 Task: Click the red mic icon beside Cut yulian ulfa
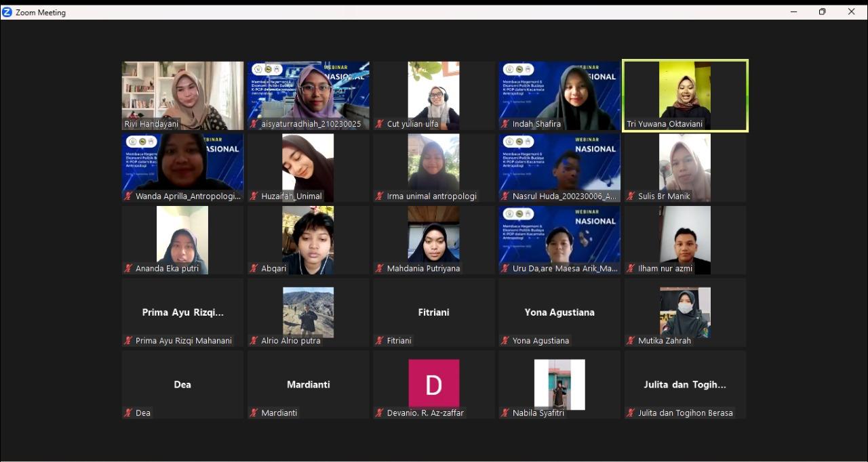point(378,124)
